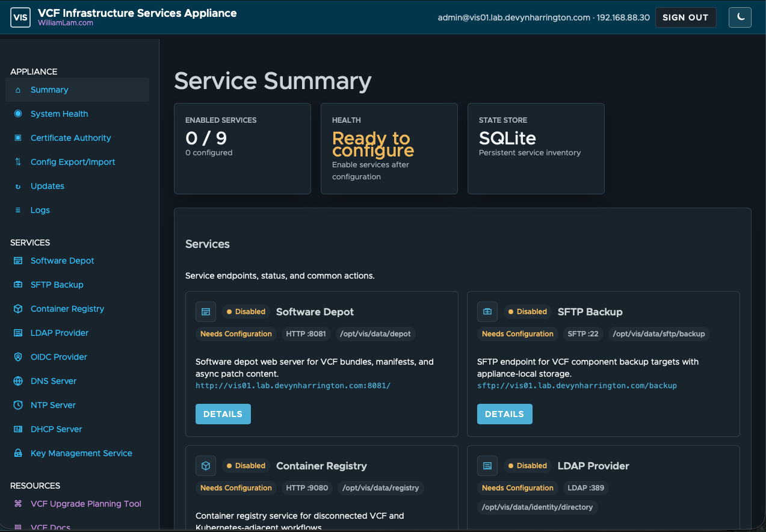Open the WilliamLam.com link in header
The image size is (766, 532).
(x=66, y=23)
